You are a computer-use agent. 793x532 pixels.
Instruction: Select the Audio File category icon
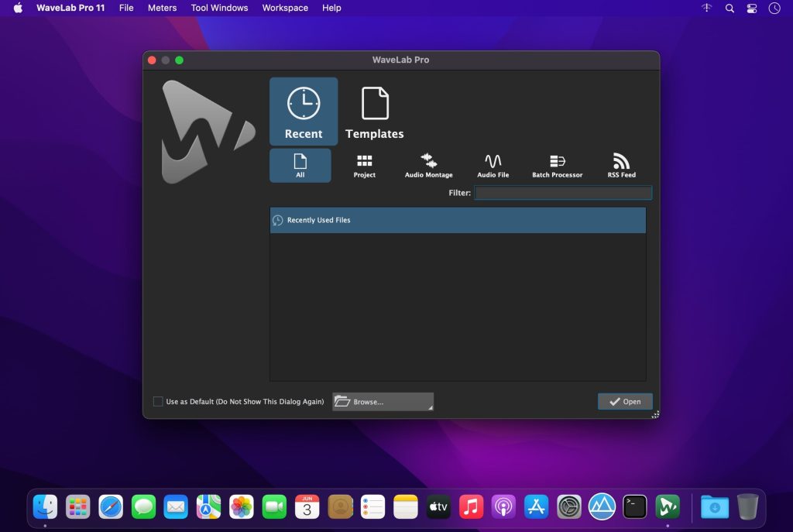click(x=493, y=164)
